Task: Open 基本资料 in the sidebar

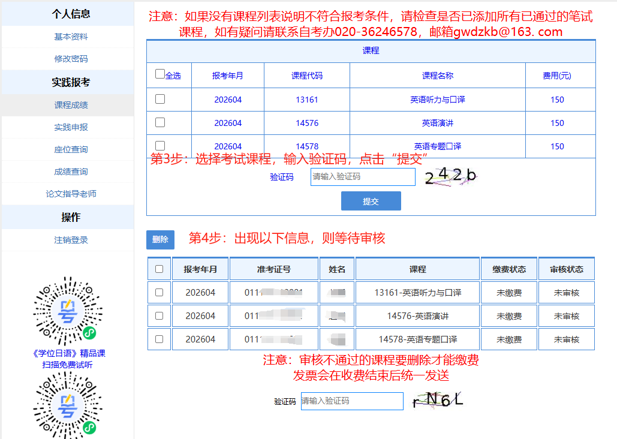Action: pos(71,36)
